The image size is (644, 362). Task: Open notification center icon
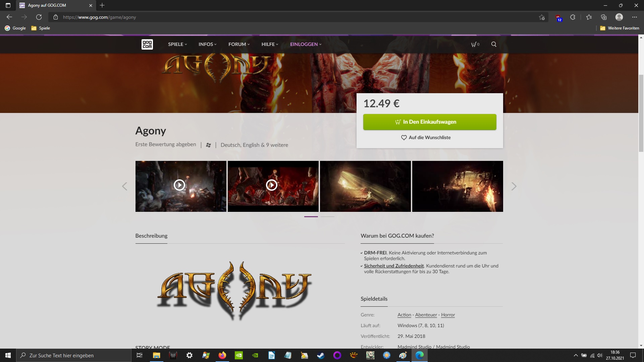click(x=633, y=355)
